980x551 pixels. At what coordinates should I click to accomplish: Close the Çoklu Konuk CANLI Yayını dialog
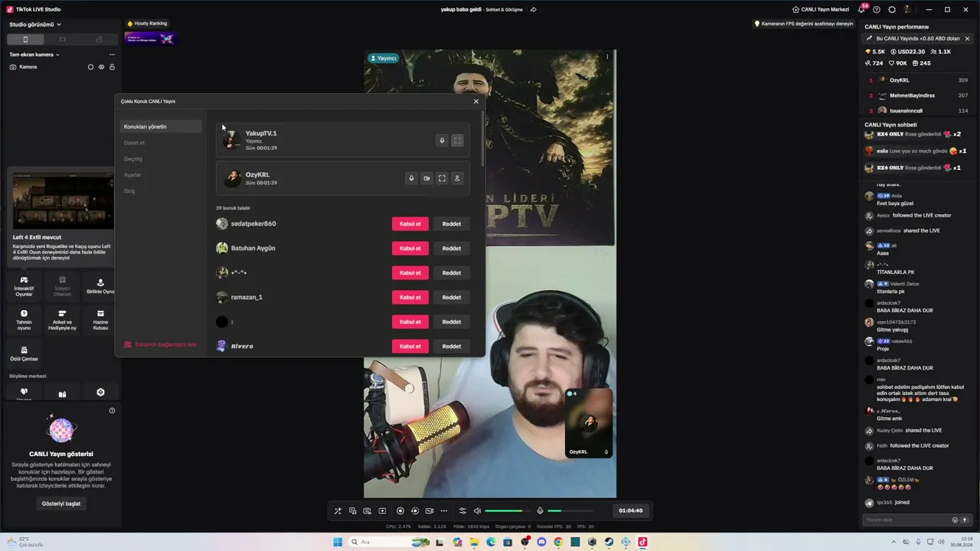[475, 101]
